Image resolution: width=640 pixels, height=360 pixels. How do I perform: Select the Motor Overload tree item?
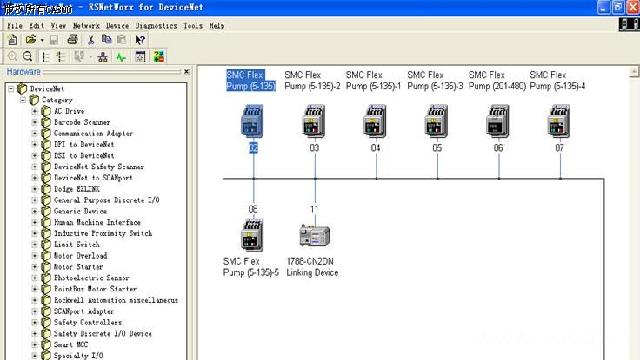point(80,256)
